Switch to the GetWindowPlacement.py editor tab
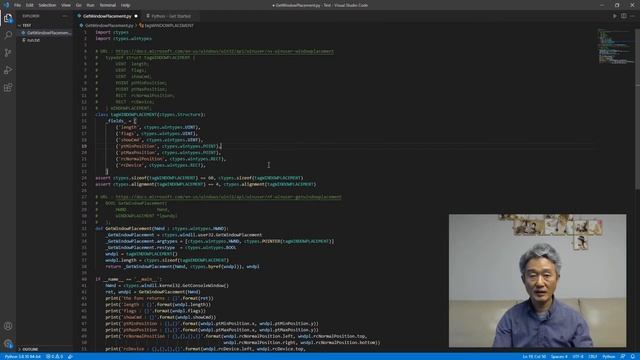 107,16
